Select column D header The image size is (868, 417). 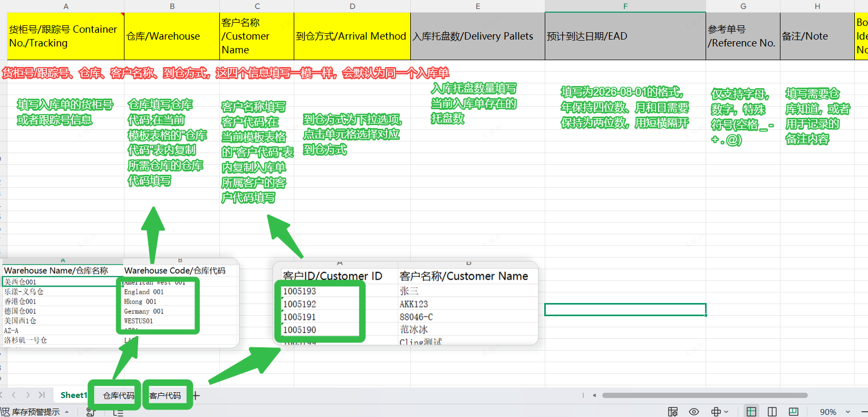coord(352,6)
